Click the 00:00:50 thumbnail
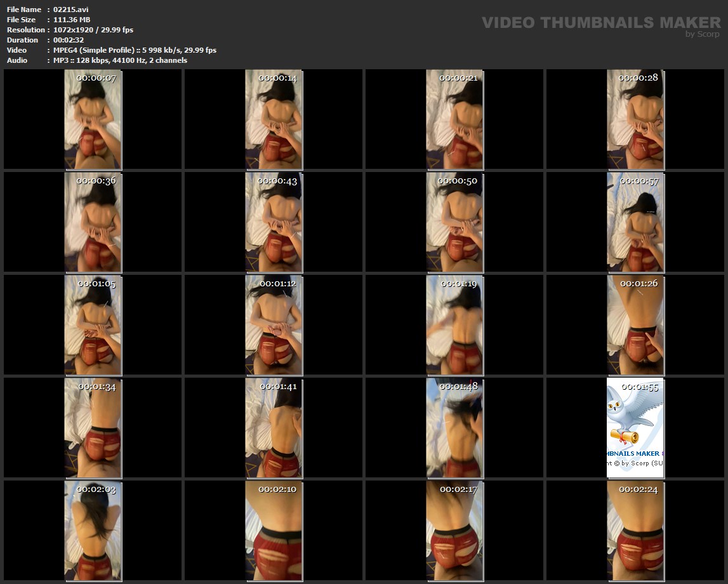Image resolution: width=728 pixels, height=584 pixels. pos(454,222)
